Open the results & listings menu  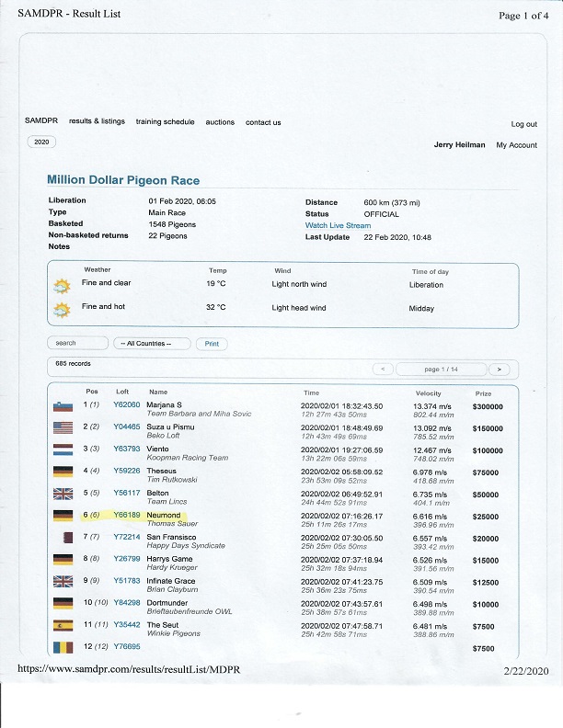pos(97,122)
